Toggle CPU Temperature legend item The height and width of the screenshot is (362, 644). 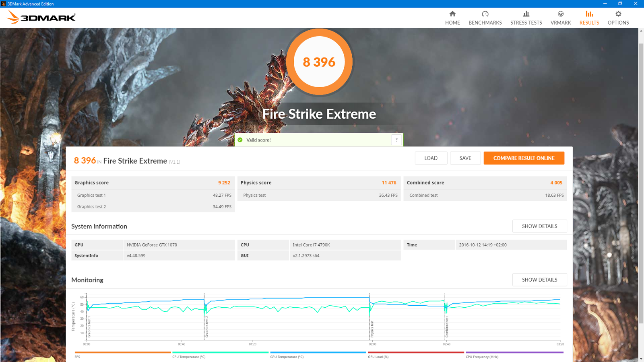pos(220,355)
